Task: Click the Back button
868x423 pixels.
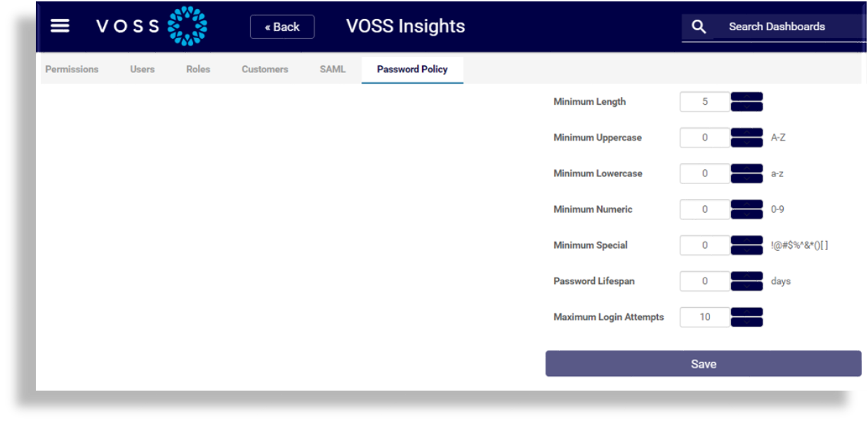Action: (x=282, y=27)
